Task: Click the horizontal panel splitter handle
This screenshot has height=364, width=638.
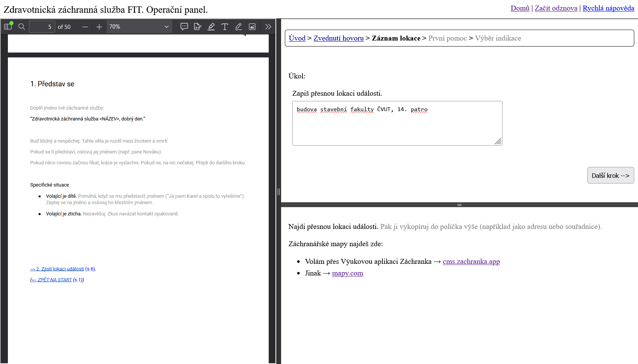Action: [x=459, y=205]
